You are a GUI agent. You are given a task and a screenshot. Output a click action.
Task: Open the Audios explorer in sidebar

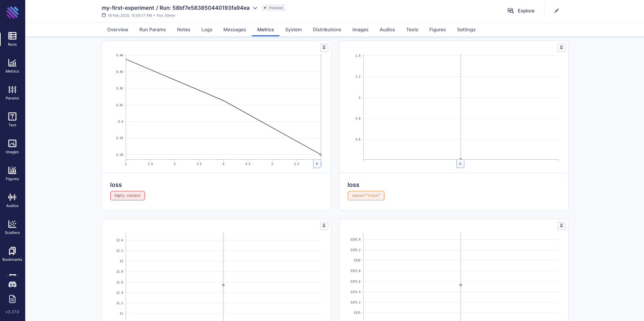coord(12,200)
